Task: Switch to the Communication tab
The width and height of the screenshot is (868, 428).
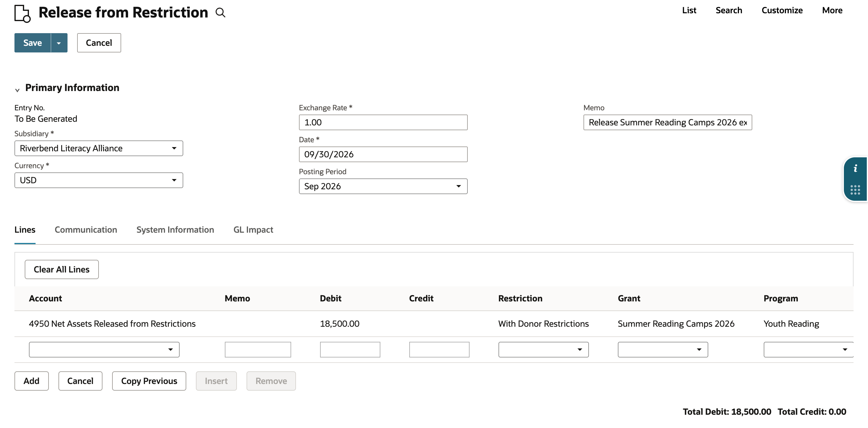Action: coord(86,229)
